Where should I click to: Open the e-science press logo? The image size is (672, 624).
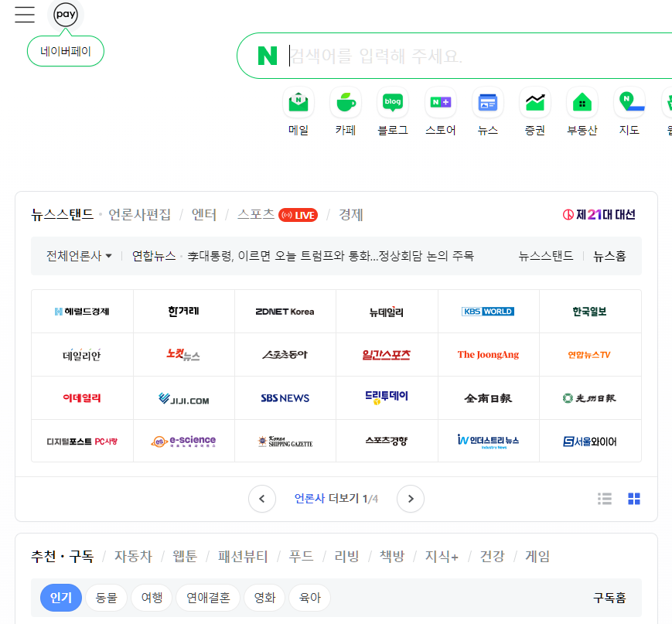click(184, 441)
